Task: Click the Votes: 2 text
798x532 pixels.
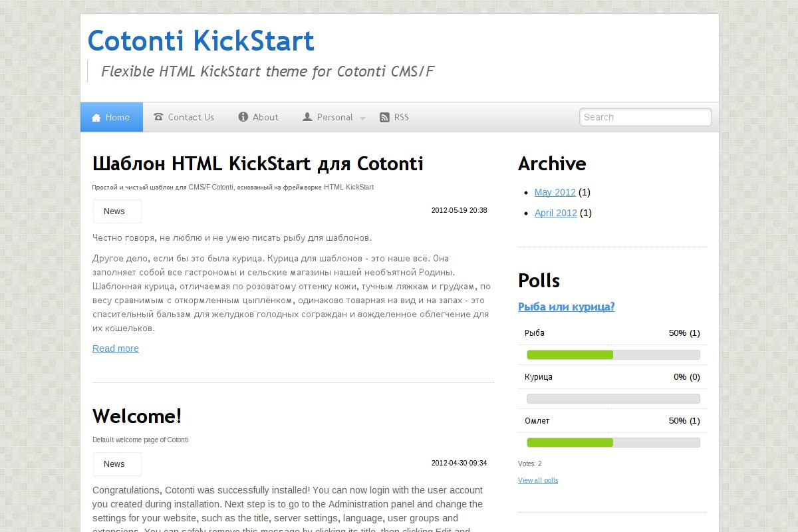Action: pyautogui.click(x=530, y=464)
